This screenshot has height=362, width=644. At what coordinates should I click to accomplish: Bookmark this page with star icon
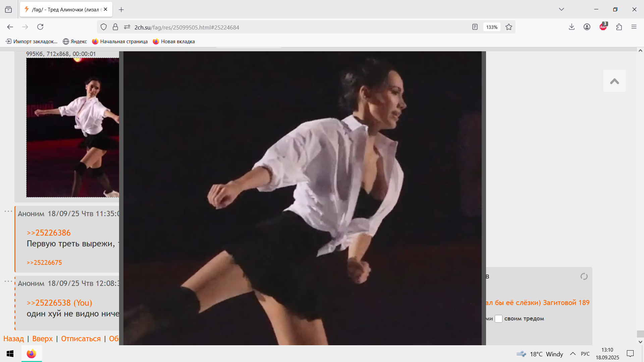click(x=509, y=27)
